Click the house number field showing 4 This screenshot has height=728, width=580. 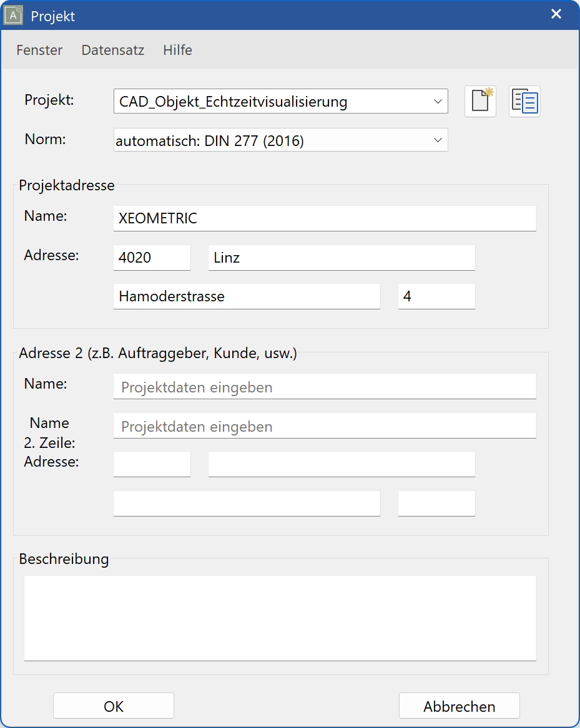pos(436,296)
